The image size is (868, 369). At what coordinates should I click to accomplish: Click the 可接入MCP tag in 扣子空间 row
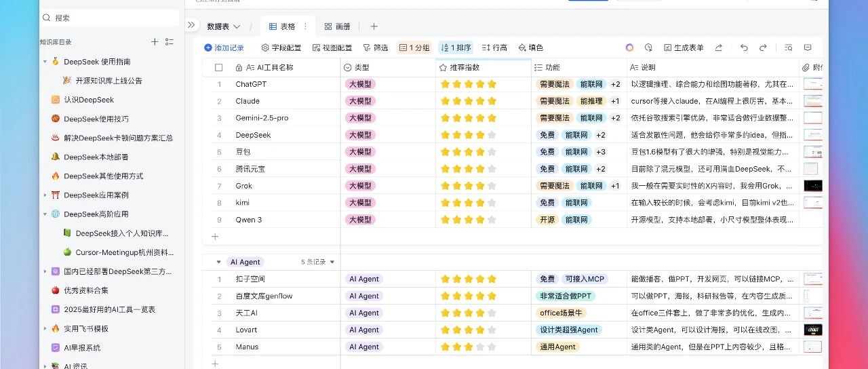[x=584, y=279]
